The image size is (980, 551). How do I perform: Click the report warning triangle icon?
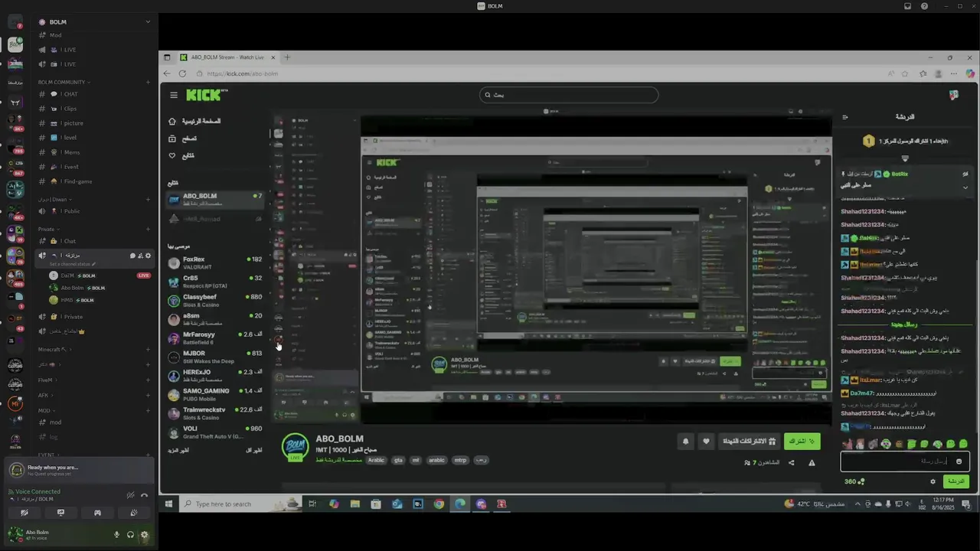[812, 462]
